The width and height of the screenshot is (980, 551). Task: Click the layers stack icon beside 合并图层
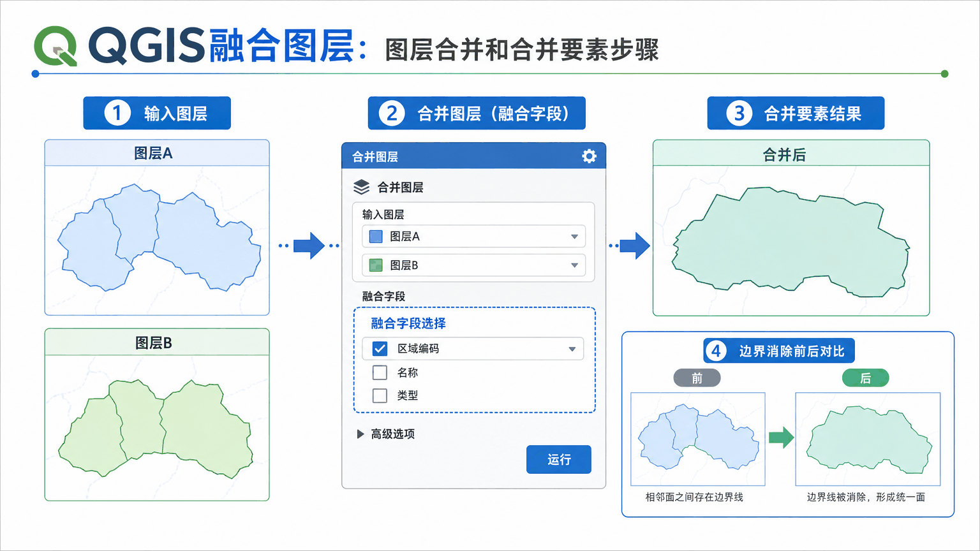click(362, 187)
